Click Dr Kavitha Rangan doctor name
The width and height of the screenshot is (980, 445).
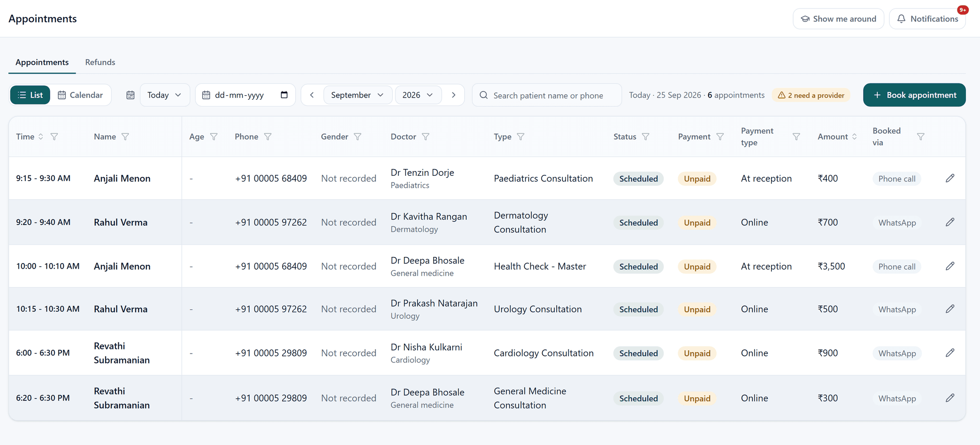(x=429, y=217)
